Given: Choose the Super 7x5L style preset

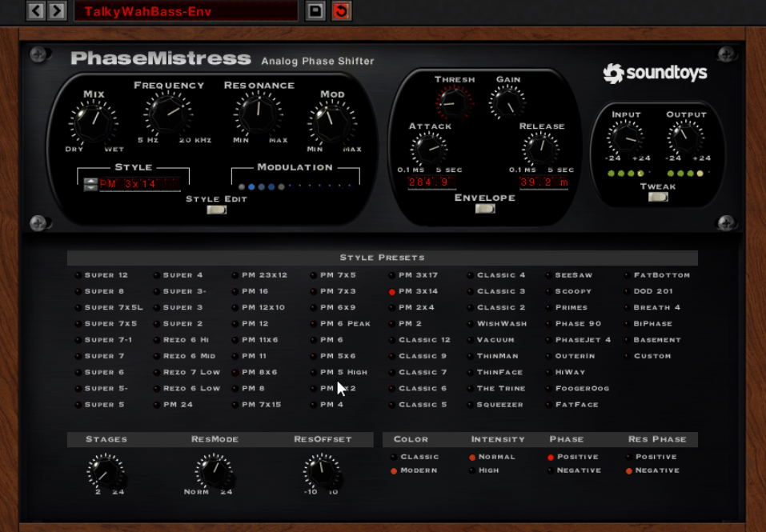Looking at the screenshot, I should pyautogui.click(x=109, y=307).
